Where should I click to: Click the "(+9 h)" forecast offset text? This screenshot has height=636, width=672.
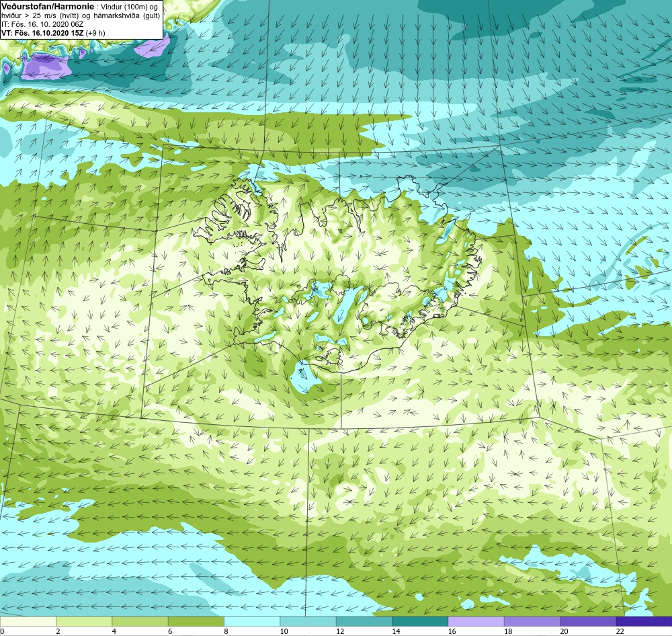click(95, 33)
